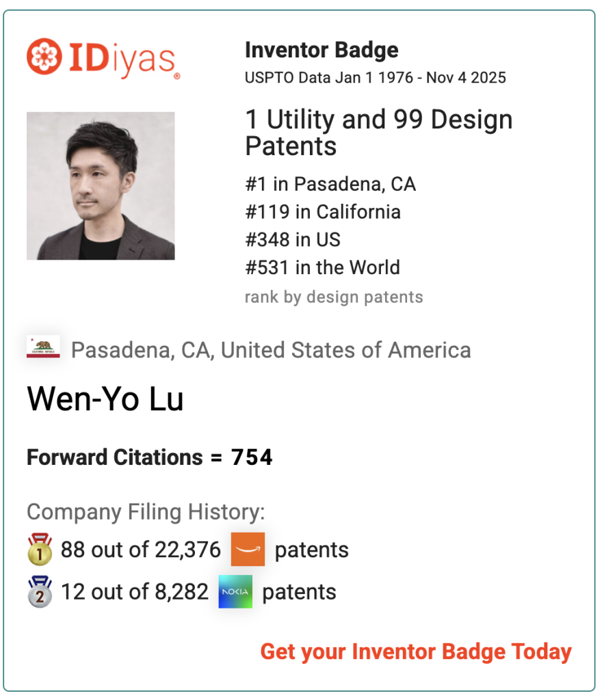Open Wen-Yo Lu's profile photo
The height and width of the screenshot is (700, 602).
tap(101, 186)
